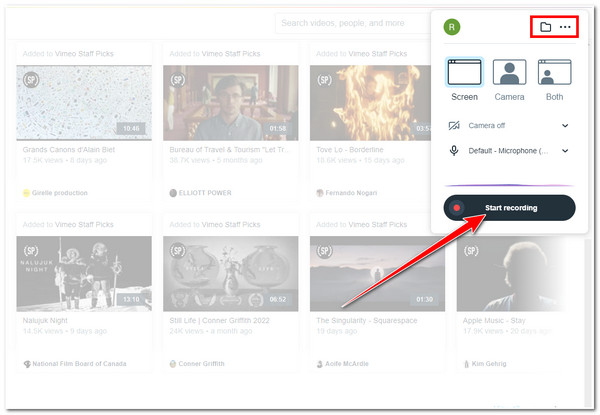Open Aoife McArdle channel link

tap(347, 364)
